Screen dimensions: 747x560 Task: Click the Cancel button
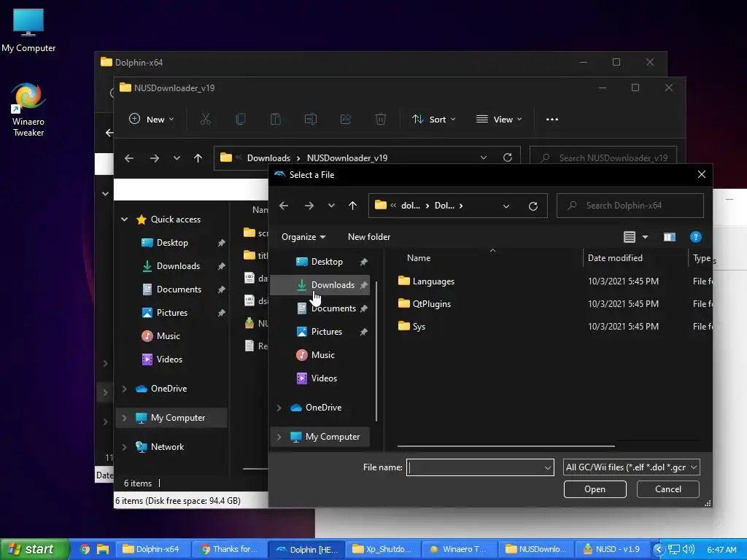[x=668, y=489]
